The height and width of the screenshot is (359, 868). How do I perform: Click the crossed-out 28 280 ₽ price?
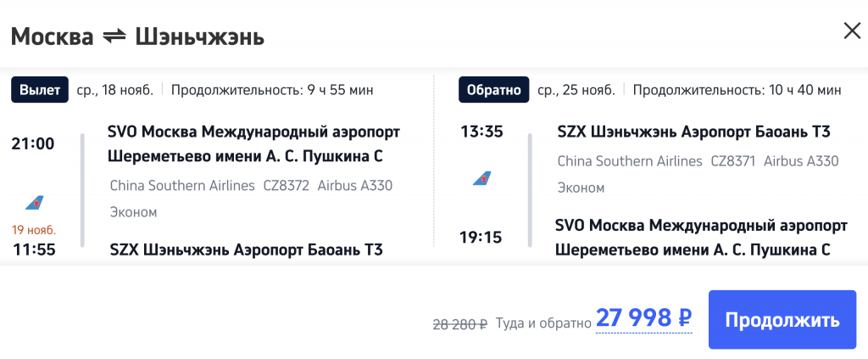tap(459, 323)
